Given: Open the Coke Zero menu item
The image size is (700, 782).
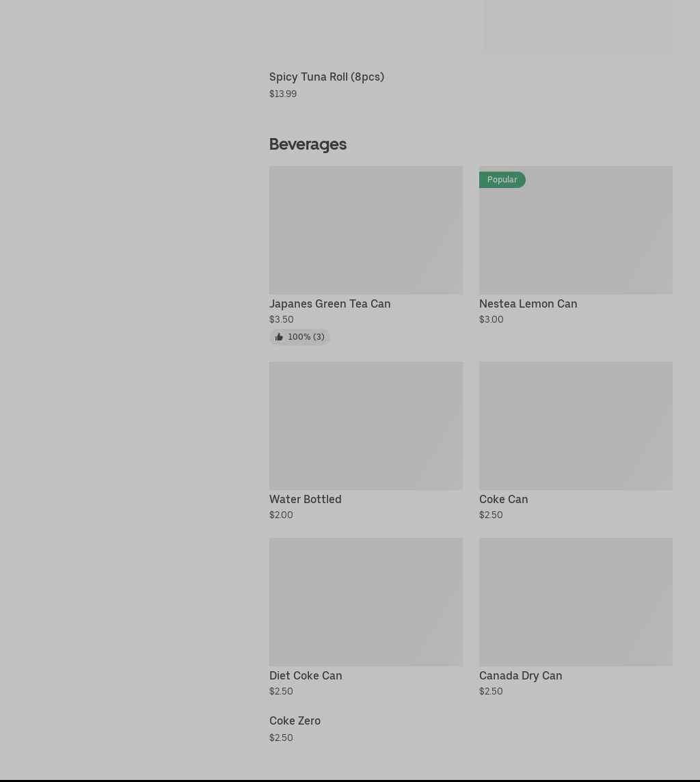Looking at the screenshot, I should [295, 720].
